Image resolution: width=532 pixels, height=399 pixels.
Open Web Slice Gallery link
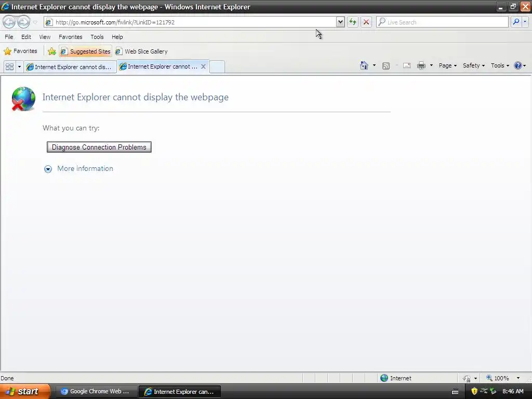pyautogui.click(x=141, y=51)
